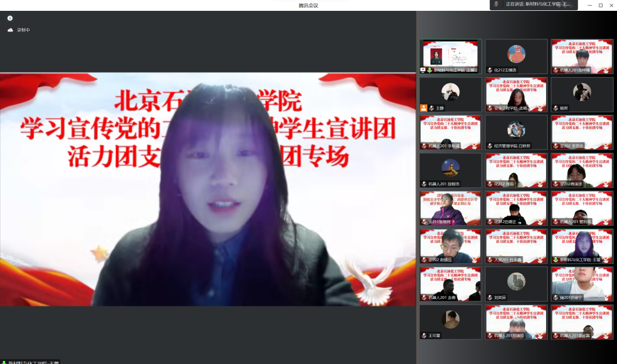Click 安全工程学院 孟晴 video tile

click(x=516, y=94)
